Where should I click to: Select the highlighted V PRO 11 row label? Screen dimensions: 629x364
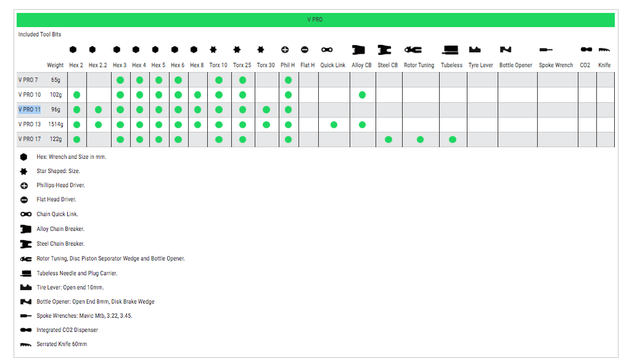click(29, 110)
